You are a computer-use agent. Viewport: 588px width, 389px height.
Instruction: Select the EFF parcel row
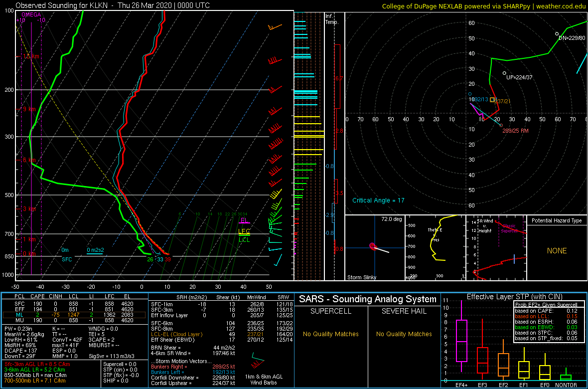click(x=75, y=309)
